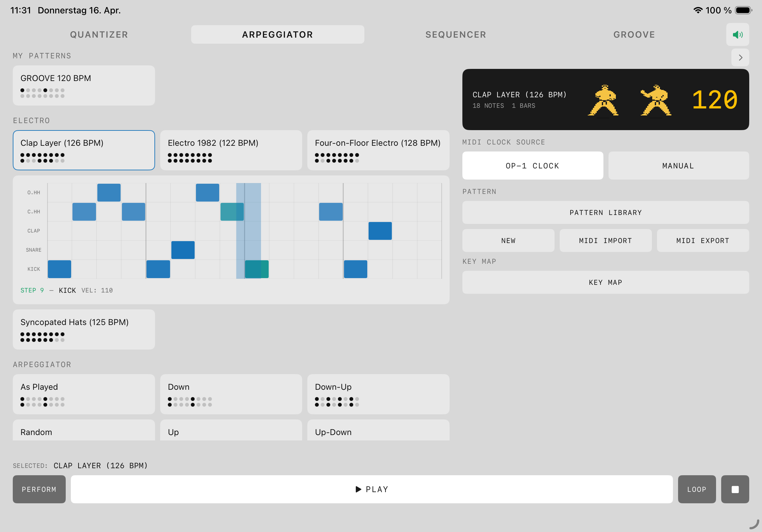Set MIDI clock source to Manual
The width and height of the screenshot is (762, 532).
click(678, 166)
